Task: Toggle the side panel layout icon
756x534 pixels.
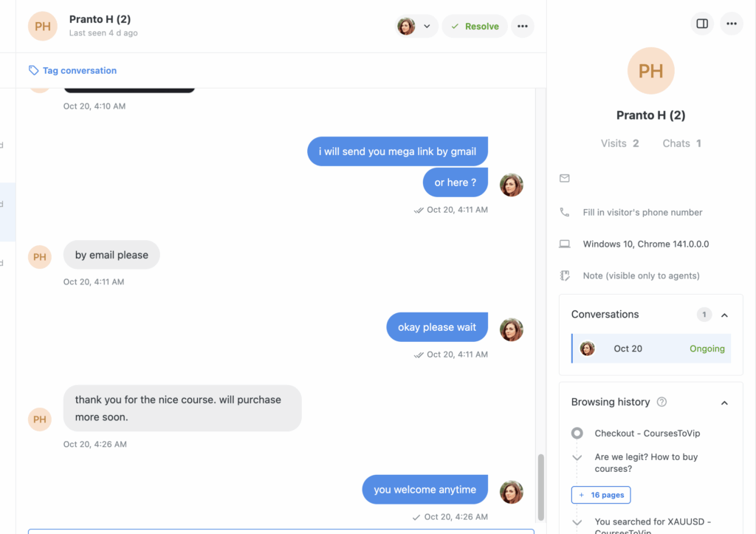Action: pyautogui.click(x=702, y=24)
